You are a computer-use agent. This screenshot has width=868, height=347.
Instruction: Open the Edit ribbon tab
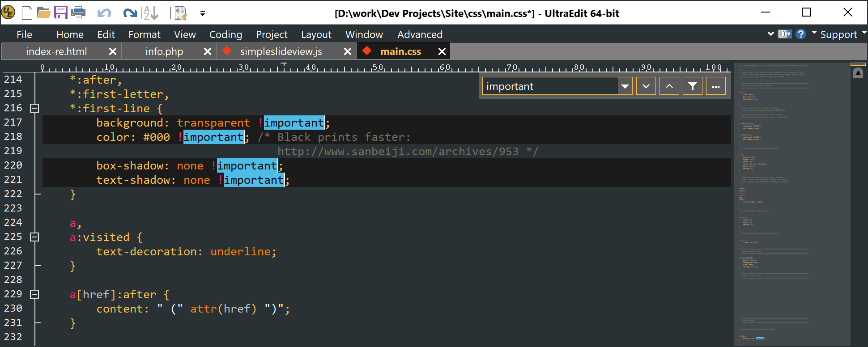point(106,34)
